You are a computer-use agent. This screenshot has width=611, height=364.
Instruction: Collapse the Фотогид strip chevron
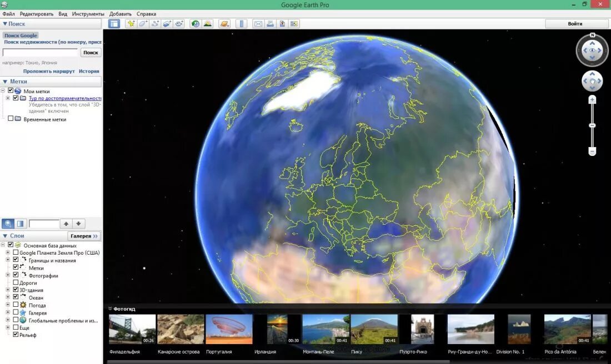click(110, 309)
